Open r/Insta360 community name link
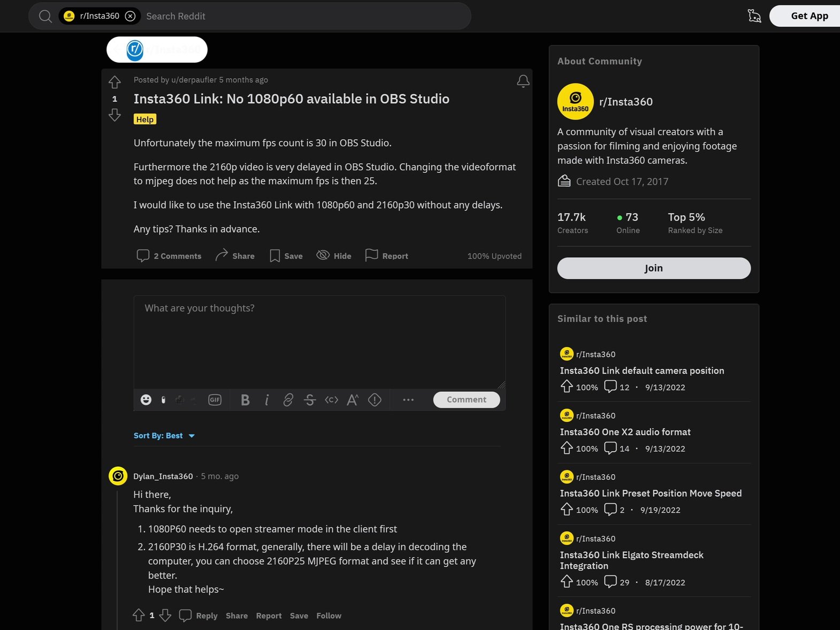Image resolution: width=840 pixels, height=630 pixels. coord(626,102)
